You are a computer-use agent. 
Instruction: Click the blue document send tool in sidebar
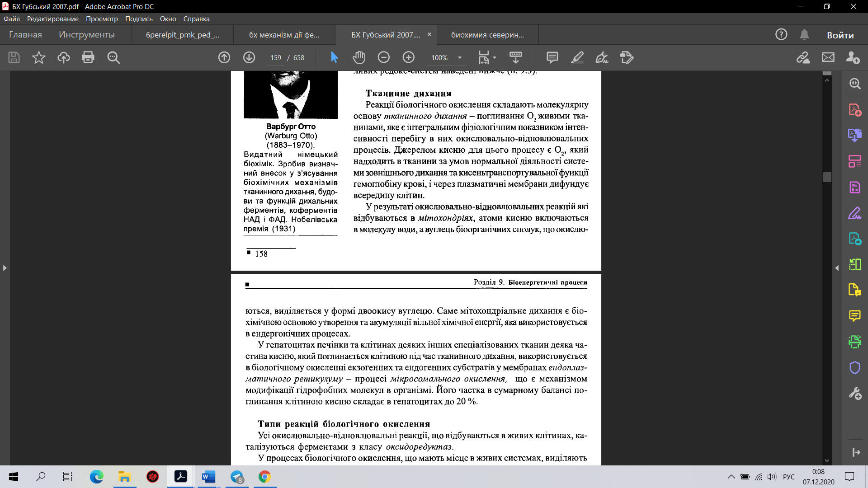point(855,239)
